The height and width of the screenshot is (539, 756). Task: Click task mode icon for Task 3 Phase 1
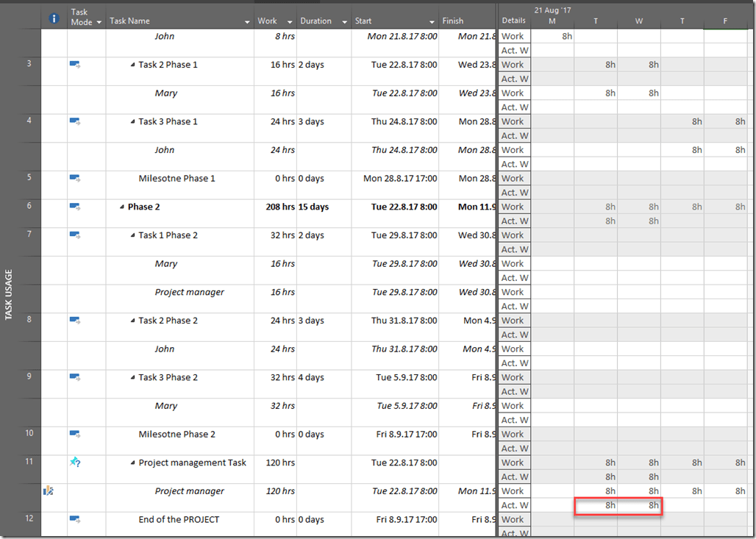(x=74, y=121)
